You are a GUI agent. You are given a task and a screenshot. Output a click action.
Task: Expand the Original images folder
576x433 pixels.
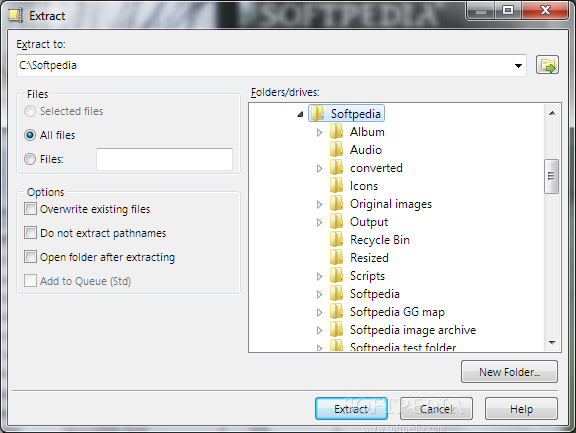pos(319,204)
